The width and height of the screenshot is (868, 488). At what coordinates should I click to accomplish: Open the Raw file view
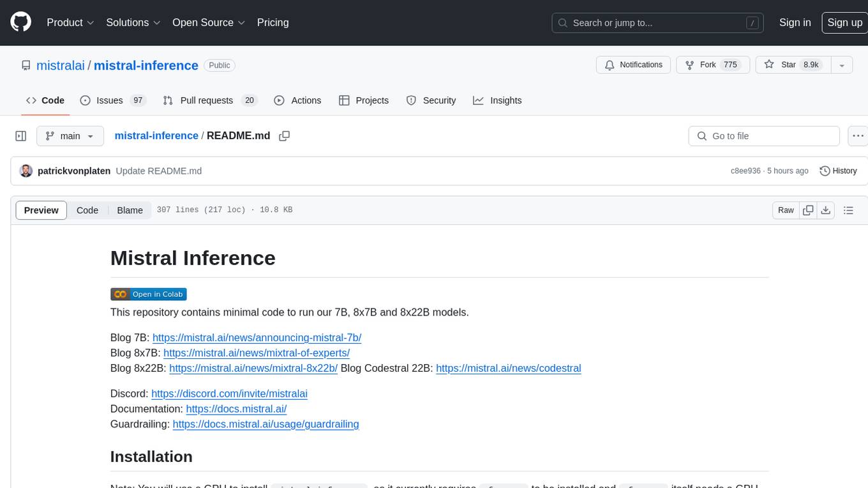pos(786,210)
